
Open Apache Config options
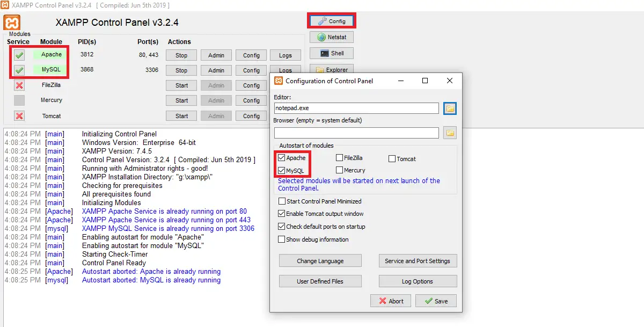point(251,55)
